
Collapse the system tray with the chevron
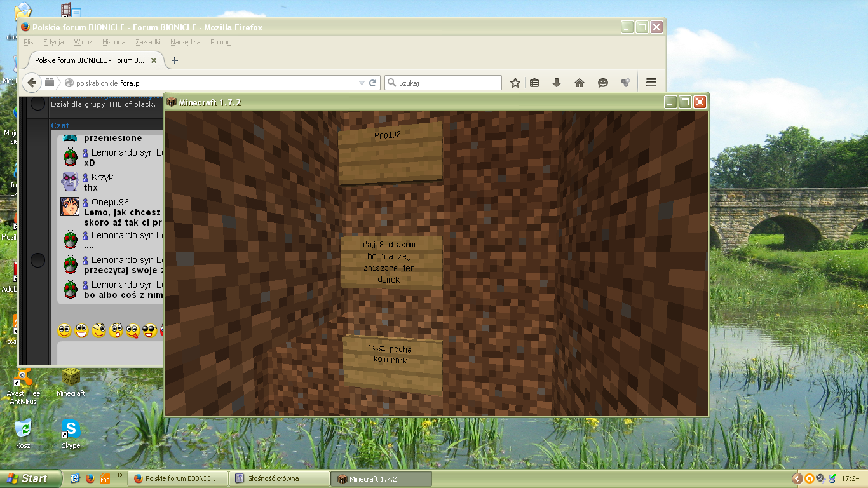[796, 478]
